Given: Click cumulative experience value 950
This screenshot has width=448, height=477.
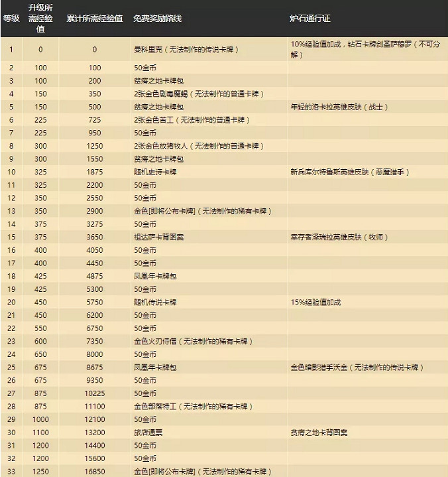Looking at the screenshot, I should click(x=95, y=133).
